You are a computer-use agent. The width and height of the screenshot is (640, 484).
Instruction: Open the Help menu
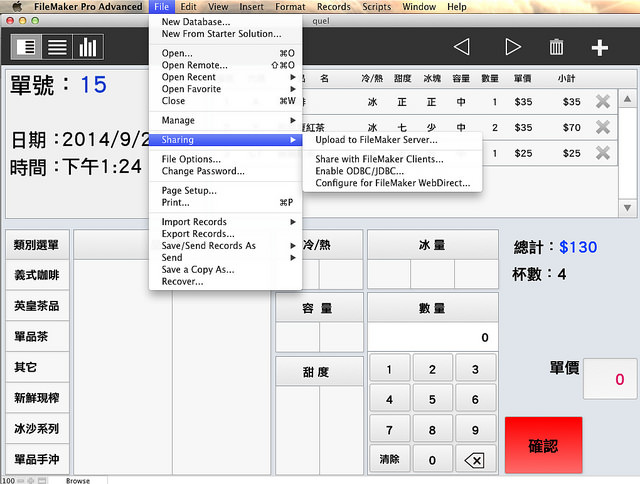click(457, 7)
